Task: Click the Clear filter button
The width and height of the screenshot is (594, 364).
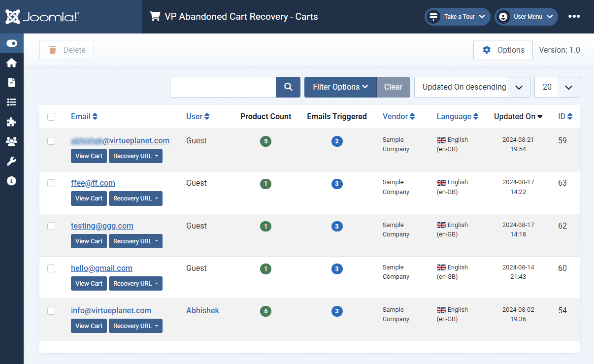Action: coord(393,87)
